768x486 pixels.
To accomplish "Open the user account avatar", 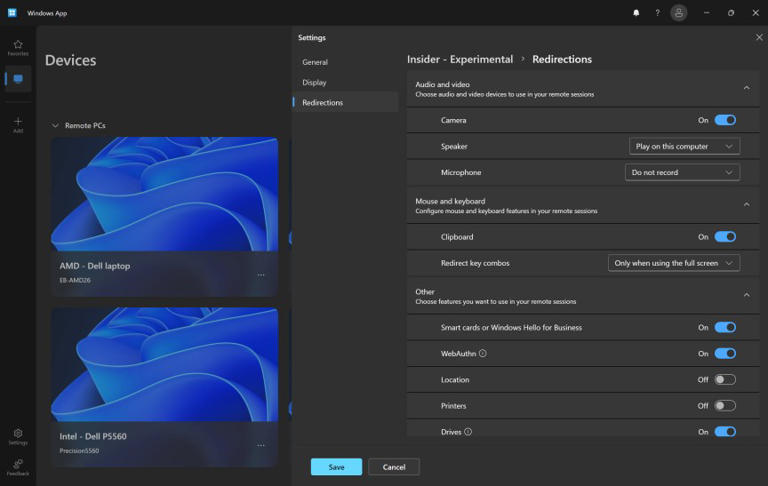I will coord(679,13).
